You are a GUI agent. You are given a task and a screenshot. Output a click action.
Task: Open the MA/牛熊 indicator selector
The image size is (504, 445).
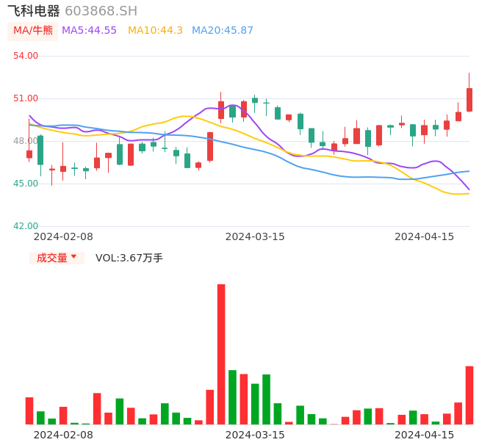tap(33, 31)
